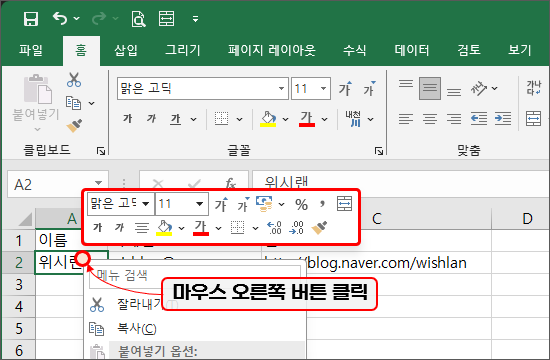Open the 클립보드 dialog launcher
550x360 pixels.
(x=101, y=151)
